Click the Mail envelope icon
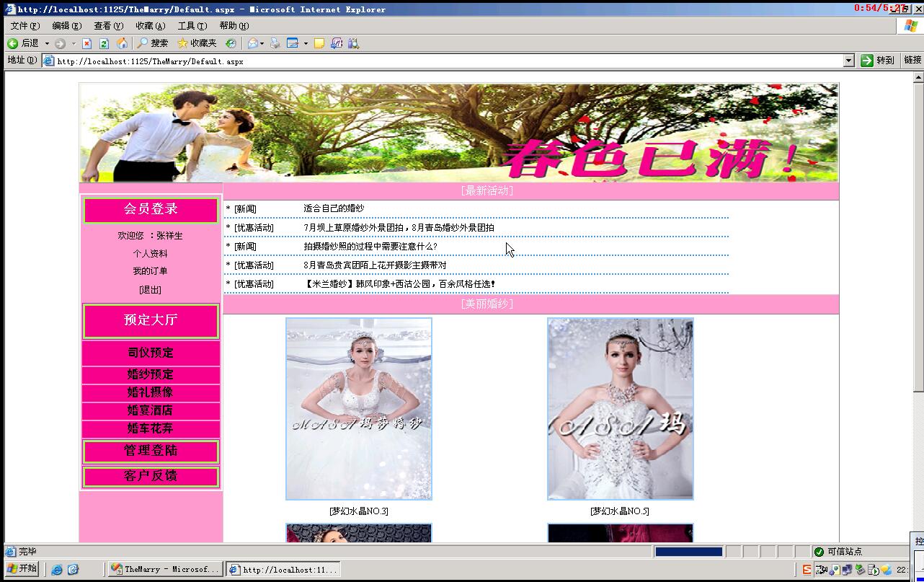Image resolution: width=924 pixels, height=582 pixels. 252,43
